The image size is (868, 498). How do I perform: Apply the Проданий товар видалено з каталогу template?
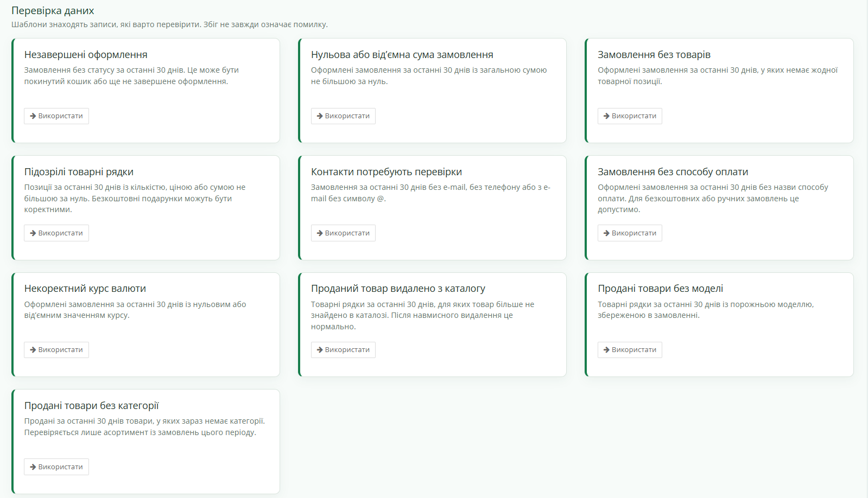343,350
